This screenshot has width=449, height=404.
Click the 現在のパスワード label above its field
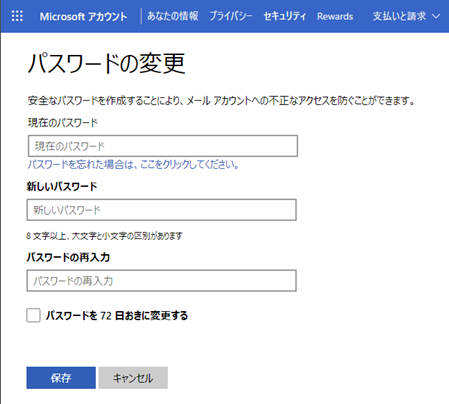63,123
